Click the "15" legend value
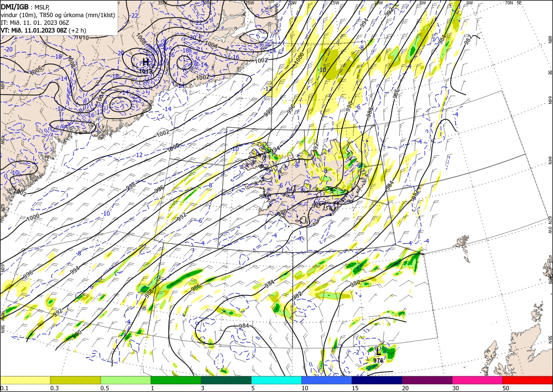Image resolution: width=553 pixels, height=392 pixels. pos(355,388)
